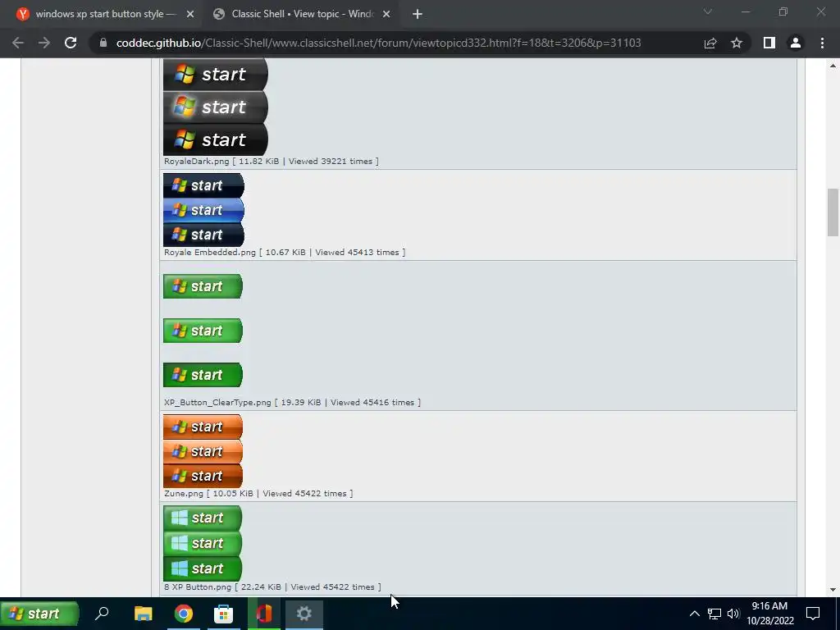Show hidden system tray icons
Viewport: 840px width, 630px height.
694,614
